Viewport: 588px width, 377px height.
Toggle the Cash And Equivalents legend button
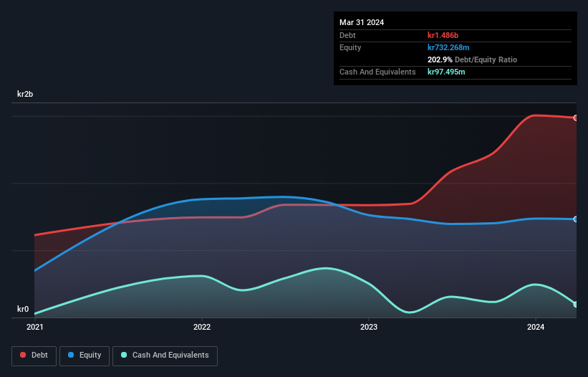coord(165,355)
